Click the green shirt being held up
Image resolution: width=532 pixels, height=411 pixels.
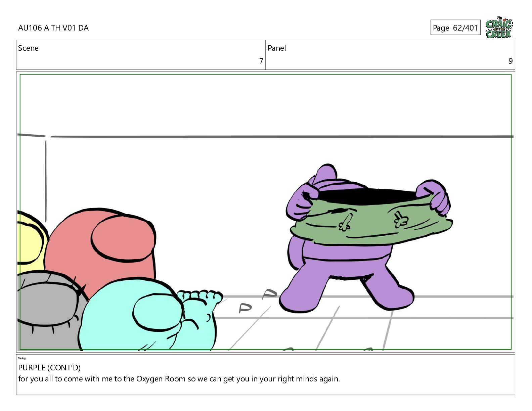point(371,222)
